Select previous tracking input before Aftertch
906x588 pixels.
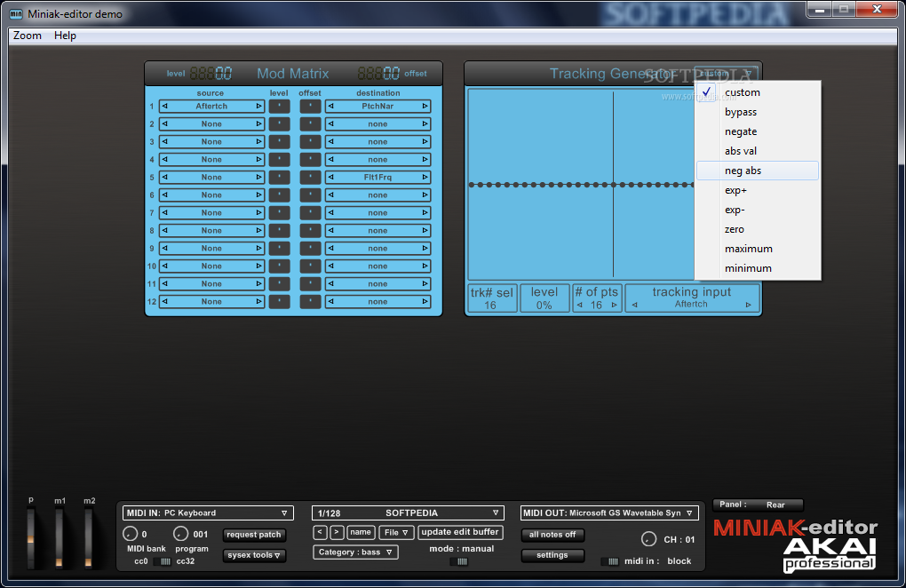[634, 305]
